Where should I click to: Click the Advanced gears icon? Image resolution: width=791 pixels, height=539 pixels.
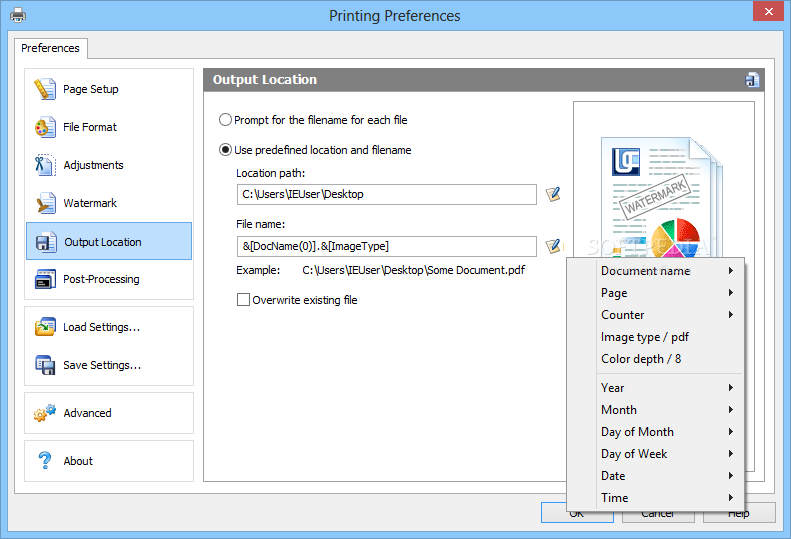45,413
